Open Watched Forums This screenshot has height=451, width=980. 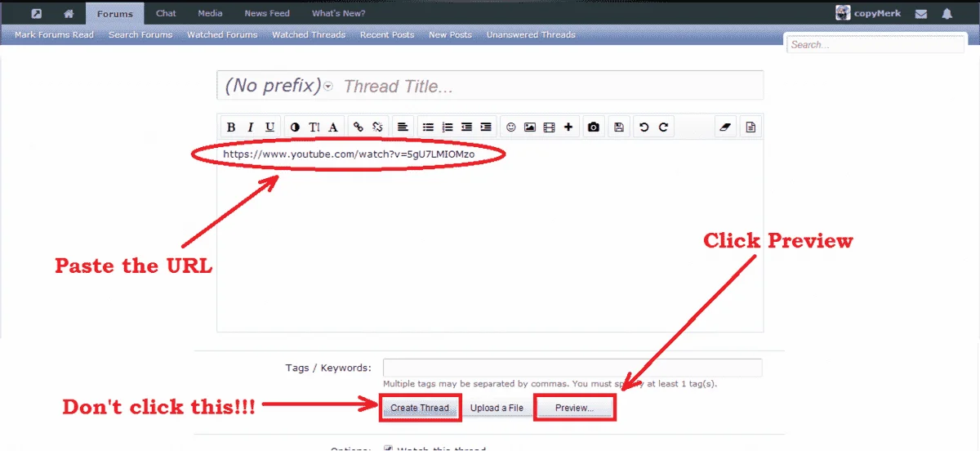coord(222,35)
